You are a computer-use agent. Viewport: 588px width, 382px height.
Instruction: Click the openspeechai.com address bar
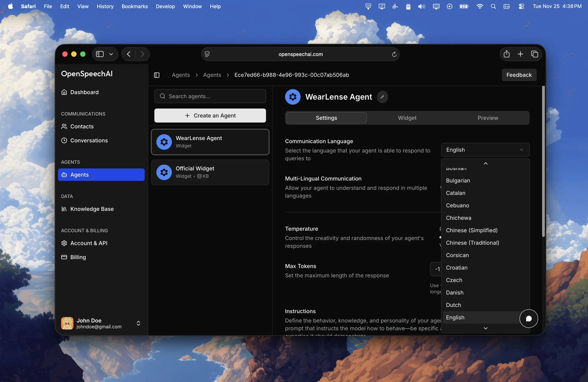coord(300,54)
